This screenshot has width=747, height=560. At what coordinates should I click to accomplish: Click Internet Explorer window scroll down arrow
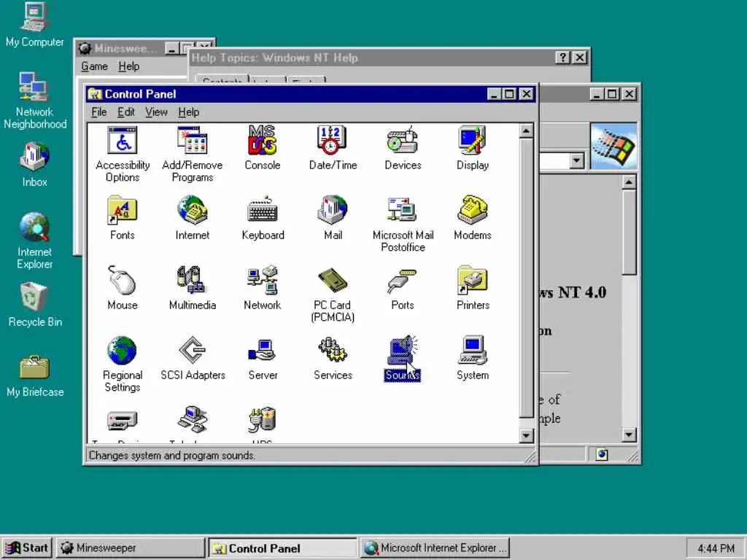[629, 435]
